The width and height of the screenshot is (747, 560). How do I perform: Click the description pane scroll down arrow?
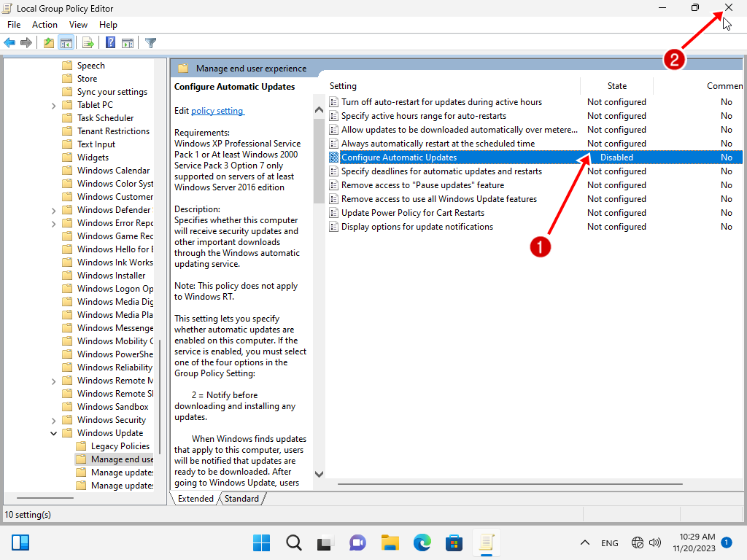point(319,474)
